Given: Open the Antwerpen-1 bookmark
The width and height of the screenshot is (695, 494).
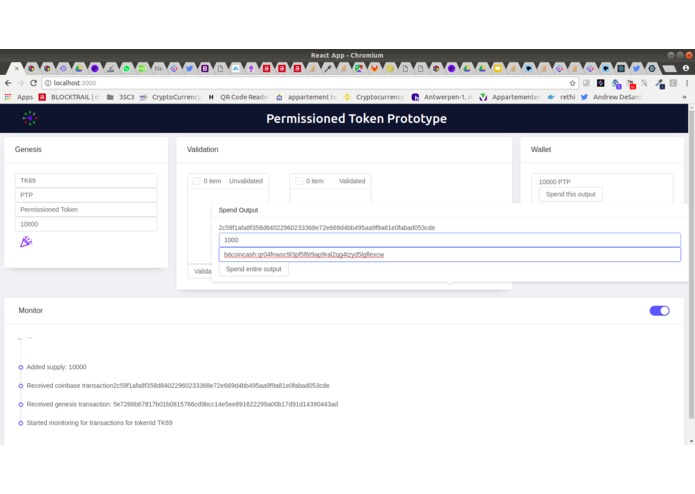Looking at the screenshot, I should [442, 97].
